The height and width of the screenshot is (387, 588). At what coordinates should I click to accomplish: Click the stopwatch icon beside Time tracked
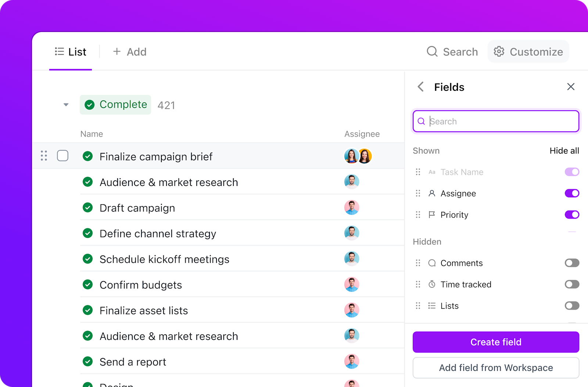tap(432, 284)
